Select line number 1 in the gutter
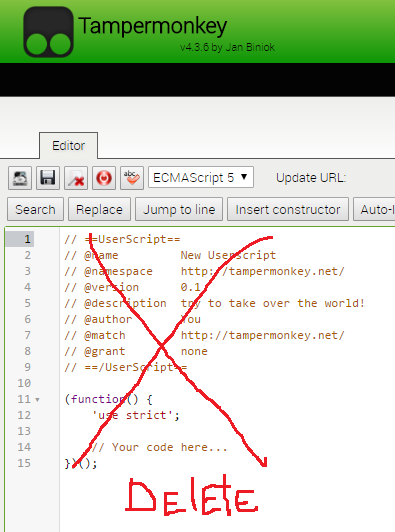The height and width of the screenshot is (532, 395). [27, 239]
